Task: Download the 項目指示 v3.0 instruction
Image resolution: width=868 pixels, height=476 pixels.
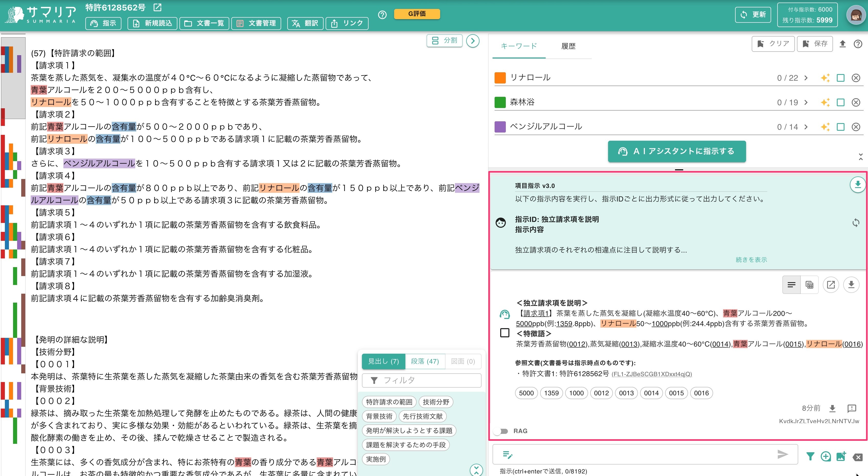Action: pos(858,184)
